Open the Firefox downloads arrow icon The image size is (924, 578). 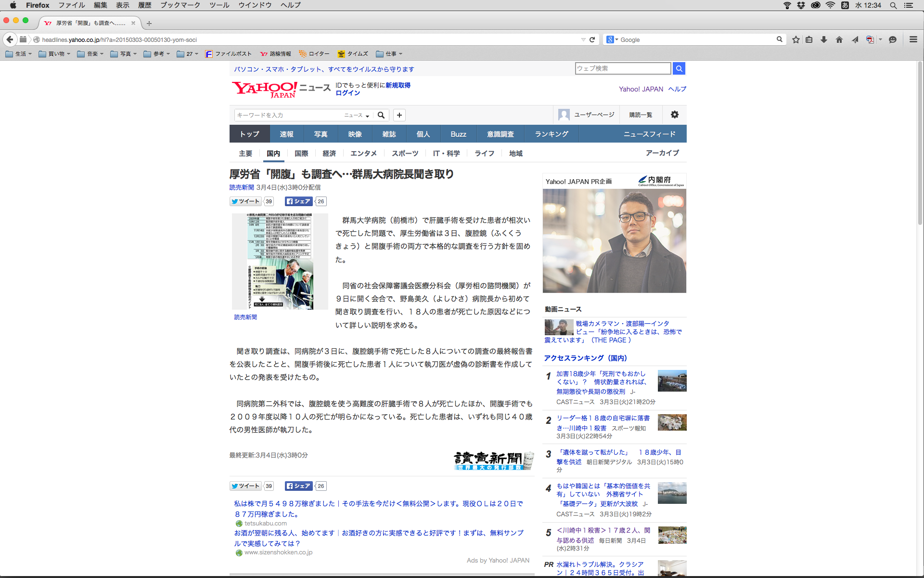coord(824,39)
